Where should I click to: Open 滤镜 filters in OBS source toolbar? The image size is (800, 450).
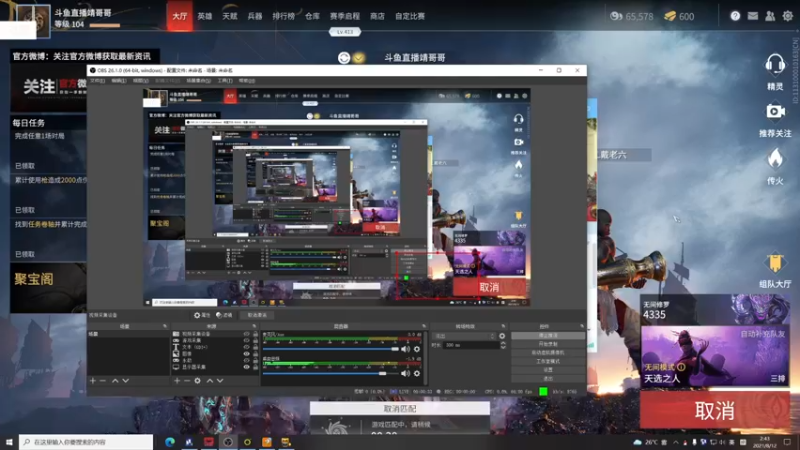tap(224, 315)
